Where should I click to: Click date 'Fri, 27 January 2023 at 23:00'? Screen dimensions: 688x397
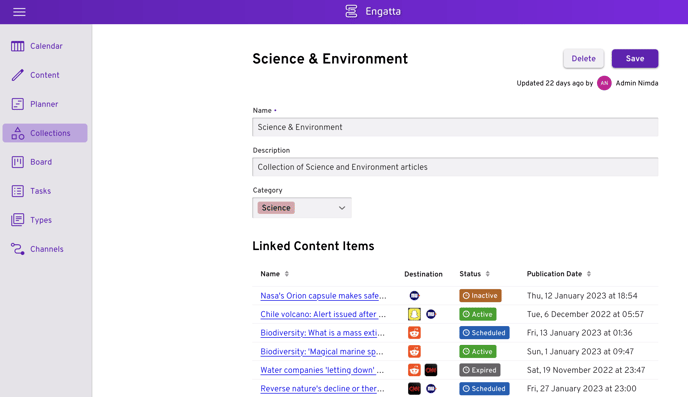click(x=581, y=389)
